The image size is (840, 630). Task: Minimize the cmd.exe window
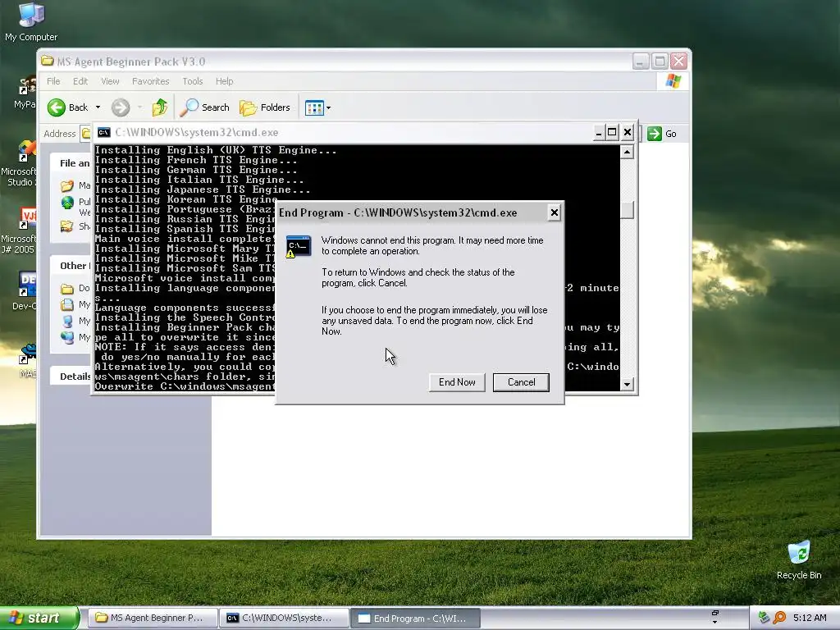(599, 133)
